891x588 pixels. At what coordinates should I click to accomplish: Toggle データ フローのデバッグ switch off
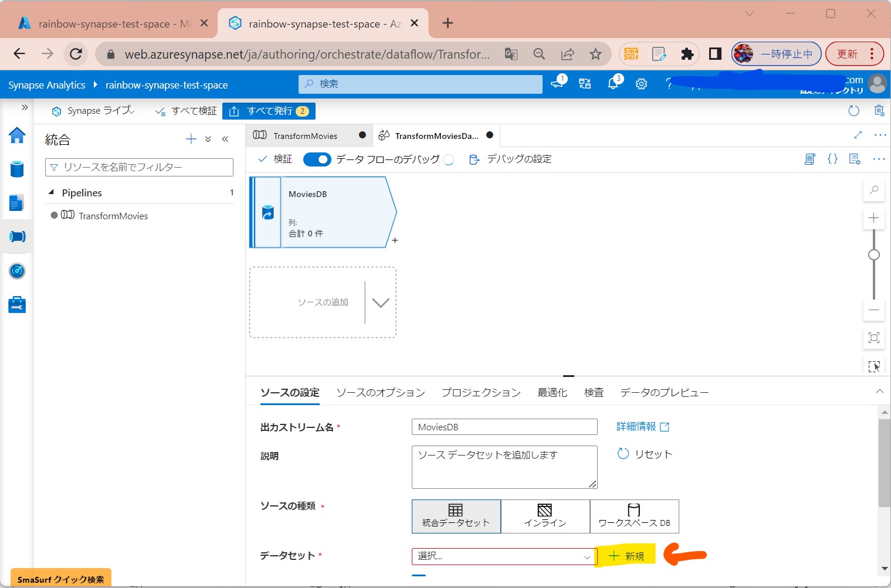[317, 159]
